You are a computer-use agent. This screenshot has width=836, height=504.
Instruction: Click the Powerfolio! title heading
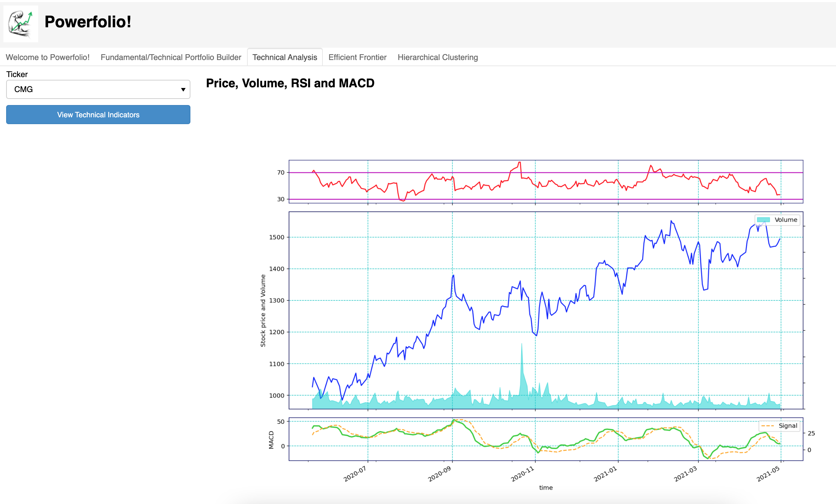(x=88, y=22)
